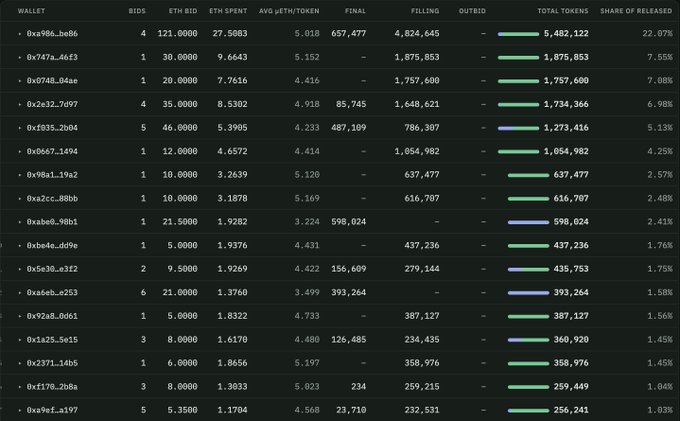The width and height of the screenshot is (680, 421).
Task: Expand the 0xa2cc…88bb wallet row
Action: 20,199
